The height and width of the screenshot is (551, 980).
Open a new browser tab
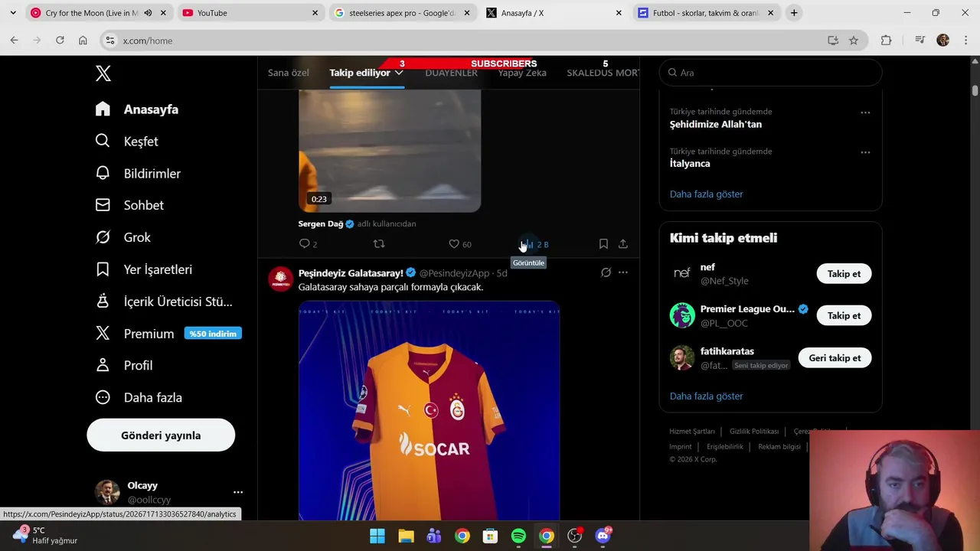pos(794,13)
